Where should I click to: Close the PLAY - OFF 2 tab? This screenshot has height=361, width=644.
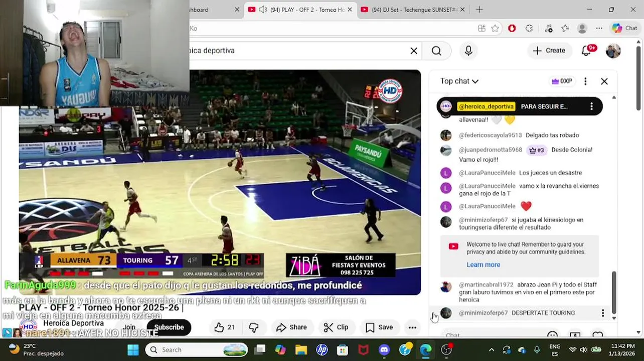[x=350, y=10]
